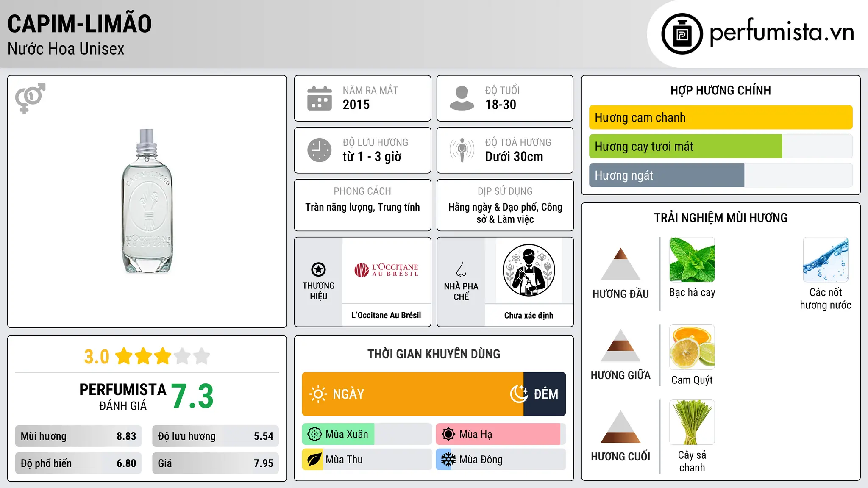Click the Hợp hương chính heading
This screenshot has width=868, height=488.
click(721, 90)
